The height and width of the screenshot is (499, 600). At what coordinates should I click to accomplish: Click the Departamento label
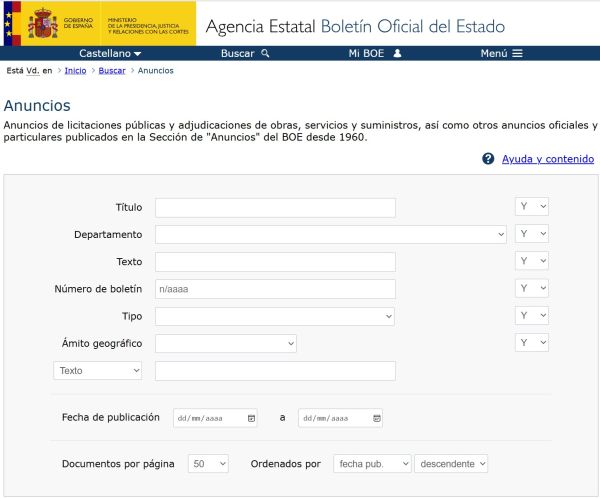tap(108, 235)
